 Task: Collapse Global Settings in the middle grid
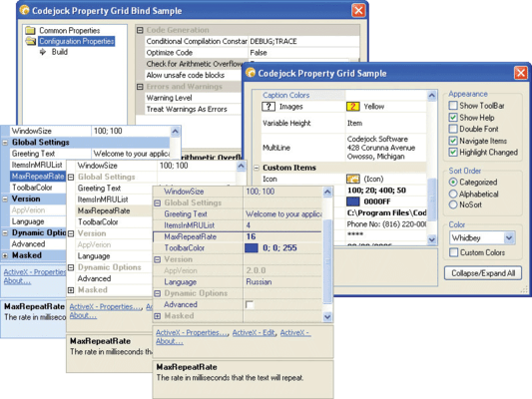tap(71, 178)
